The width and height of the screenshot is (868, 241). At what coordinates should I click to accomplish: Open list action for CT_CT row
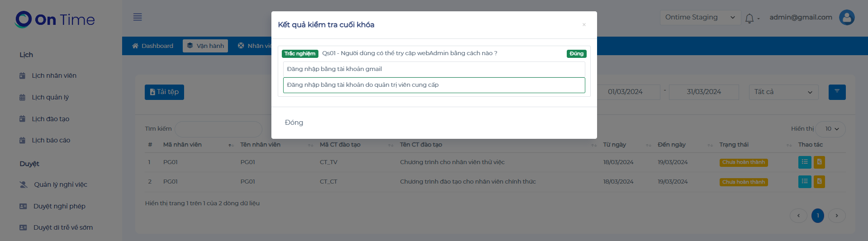804,182
